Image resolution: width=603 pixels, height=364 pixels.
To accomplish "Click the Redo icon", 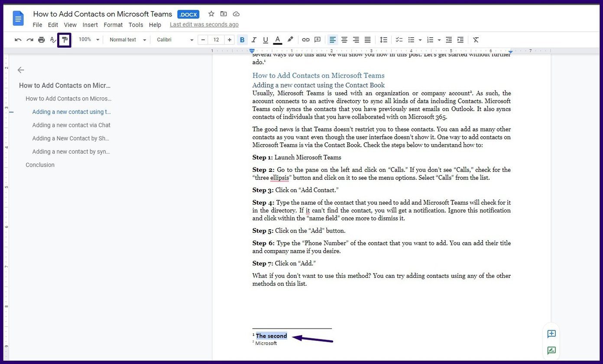I will tap(30, 40).
